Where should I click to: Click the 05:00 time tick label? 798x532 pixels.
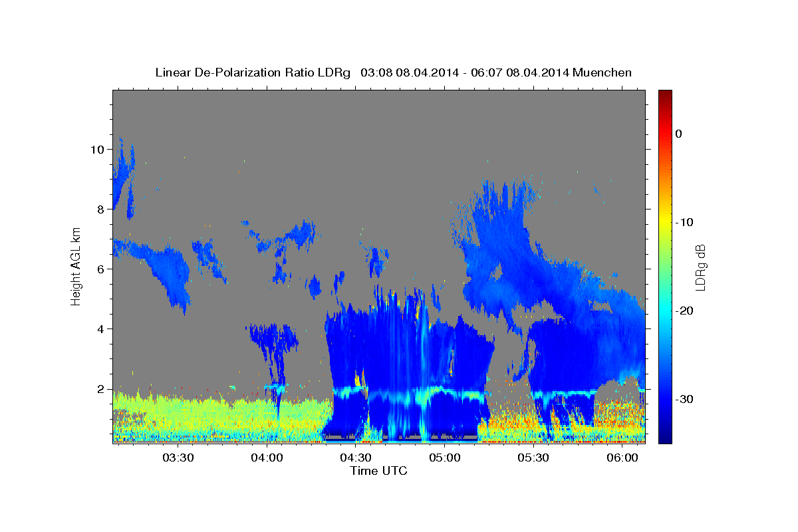(445, 458)
